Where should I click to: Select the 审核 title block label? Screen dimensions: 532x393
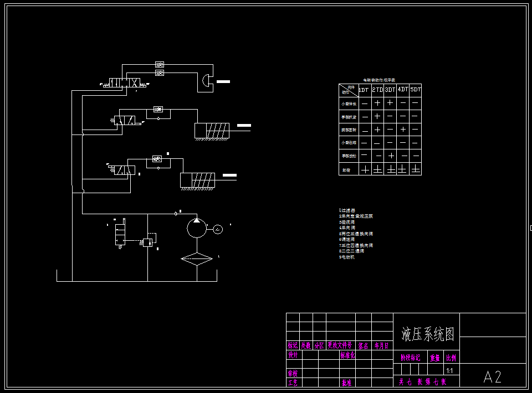[x=293, y=373]
